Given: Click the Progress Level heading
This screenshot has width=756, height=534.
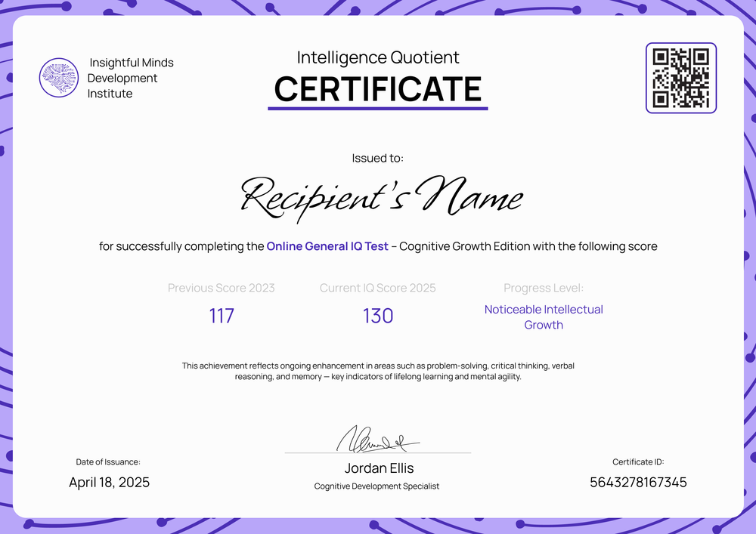Looking at the screenshot, I should tap(544, 288).
